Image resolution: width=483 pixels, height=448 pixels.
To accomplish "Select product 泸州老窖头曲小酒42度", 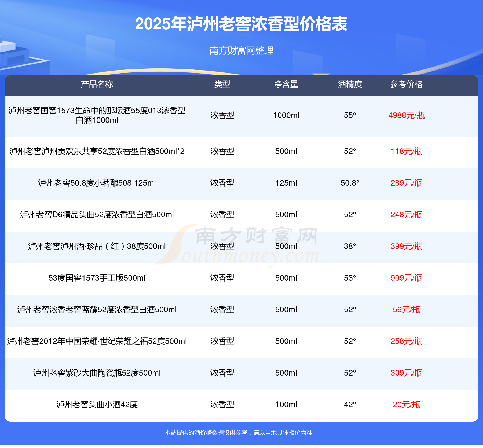I will (x=97, y=405).
